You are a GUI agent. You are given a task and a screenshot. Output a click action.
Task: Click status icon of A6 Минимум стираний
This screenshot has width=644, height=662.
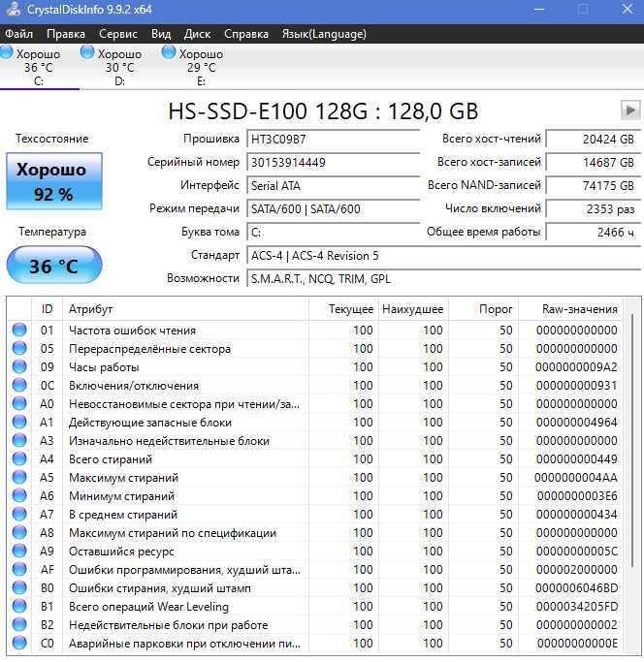tap(19, 496)
